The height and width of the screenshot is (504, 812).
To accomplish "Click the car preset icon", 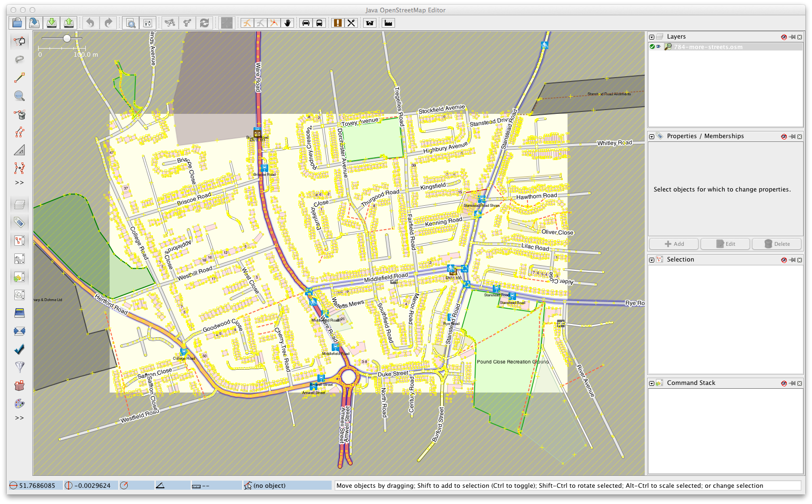I will [306, 23].
